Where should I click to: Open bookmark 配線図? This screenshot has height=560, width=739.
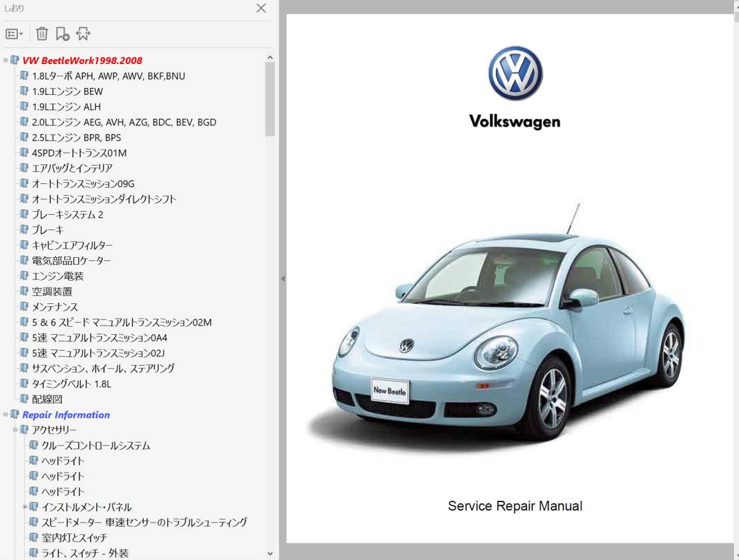[47, 399]
